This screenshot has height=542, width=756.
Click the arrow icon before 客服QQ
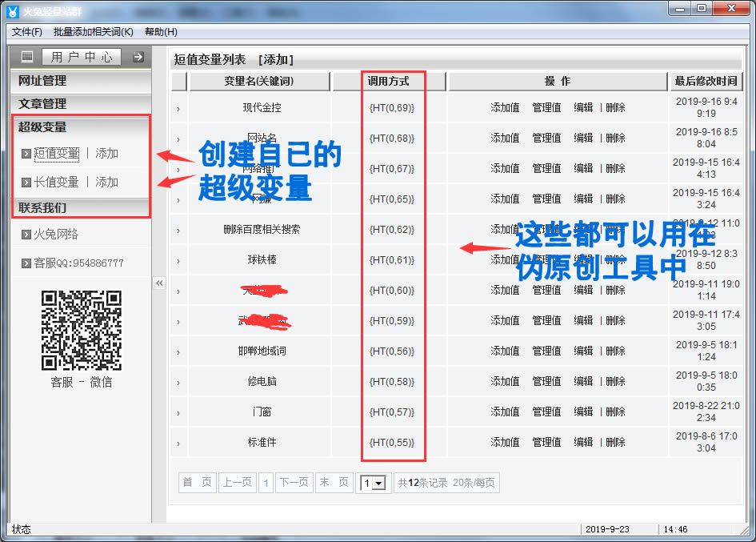(x=26, y=263)
